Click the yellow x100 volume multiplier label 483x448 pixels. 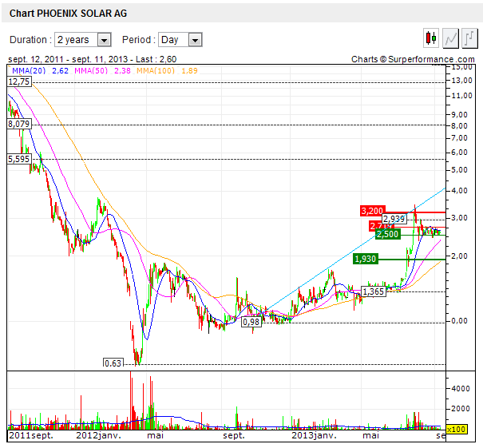(x=456, y=429)
